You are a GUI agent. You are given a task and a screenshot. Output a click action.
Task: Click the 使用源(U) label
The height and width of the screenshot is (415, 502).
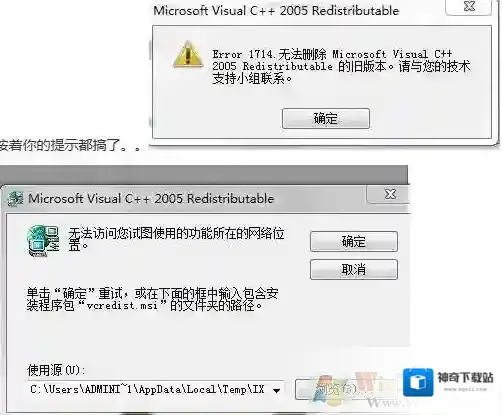[x=56, y=370]
